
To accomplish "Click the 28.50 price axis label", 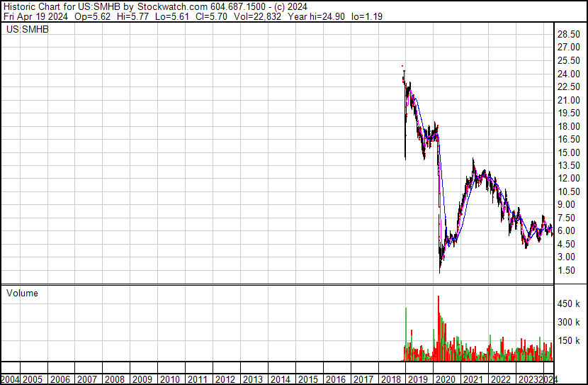I will tap(569, 35).
